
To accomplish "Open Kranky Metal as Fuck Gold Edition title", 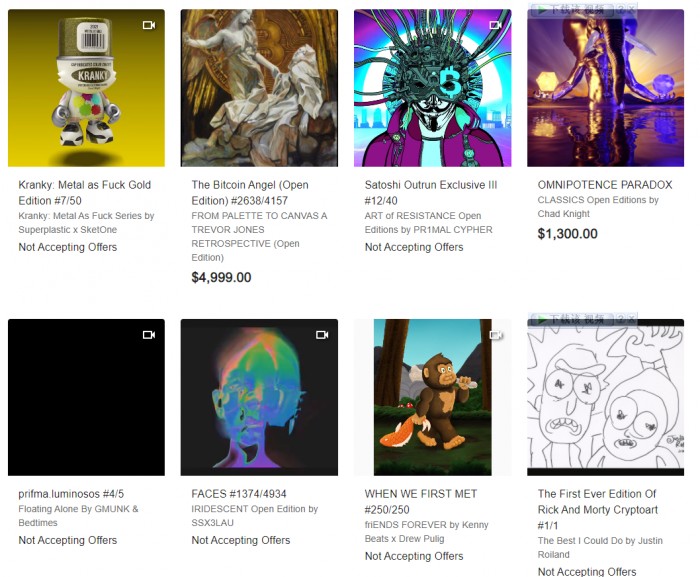I will tap(85, 192).
